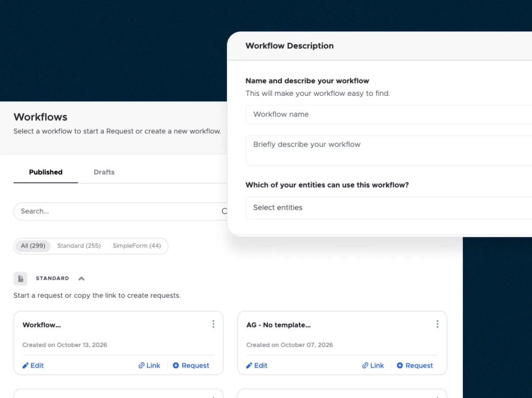
Task: Click 'Created on October 07, 2026' text
Action: point(289,345)
